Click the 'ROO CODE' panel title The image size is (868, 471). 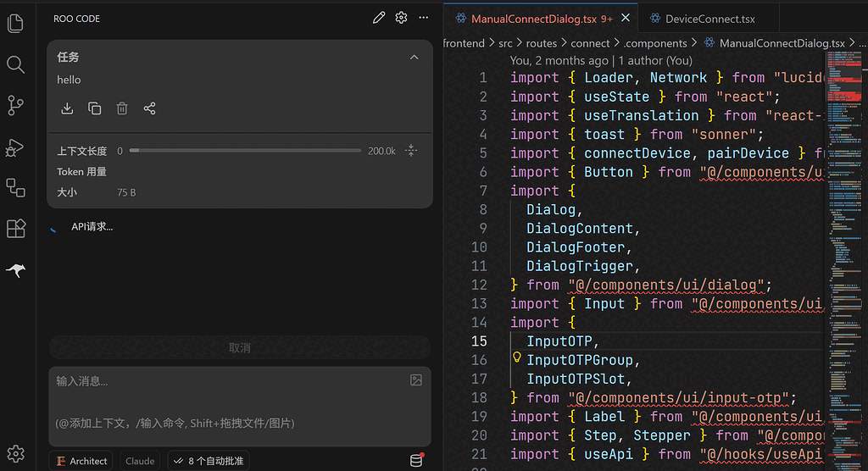click(76, 19)
